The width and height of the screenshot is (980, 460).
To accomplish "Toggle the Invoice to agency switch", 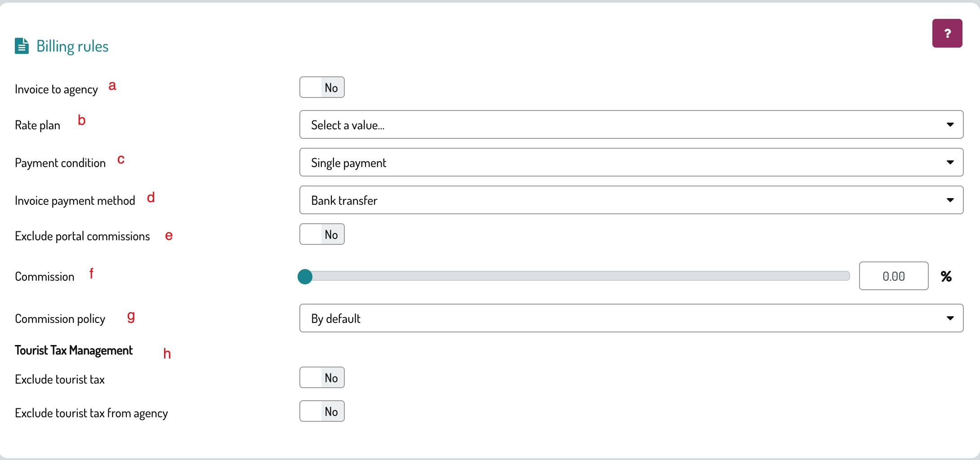I will point(322,87).
